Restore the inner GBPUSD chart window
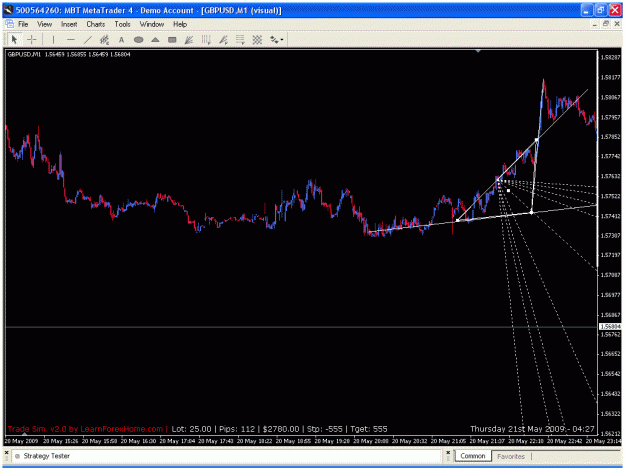Viewport: 625px width, 468px height. click(606, 24)
